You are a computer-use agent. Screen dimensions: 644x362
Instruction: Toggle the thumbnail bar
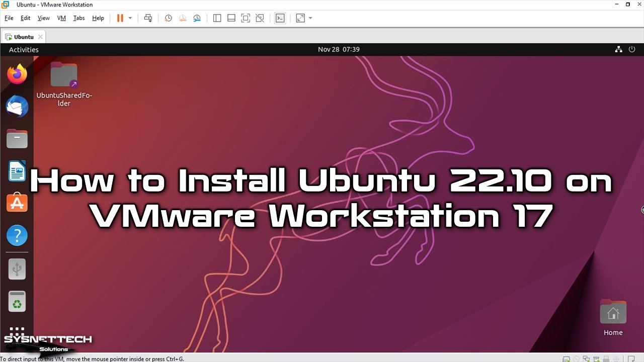(231, 18)
